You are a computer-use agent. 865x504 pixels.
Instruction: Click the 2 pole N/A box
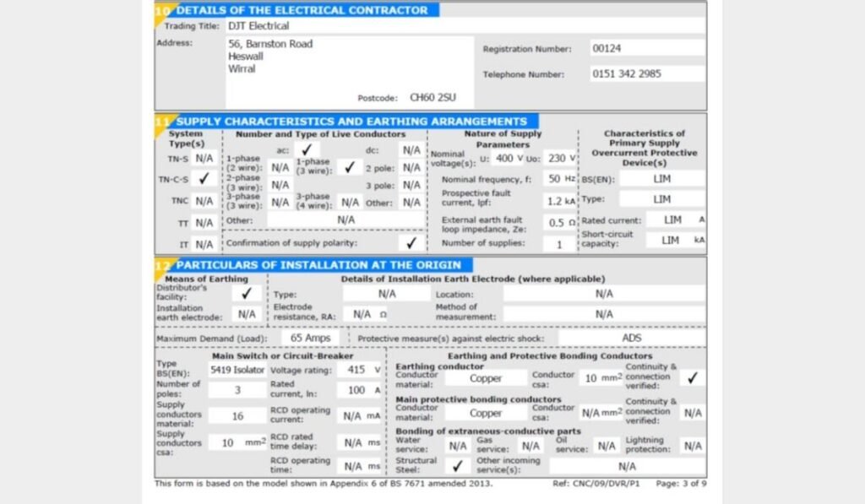411,168
